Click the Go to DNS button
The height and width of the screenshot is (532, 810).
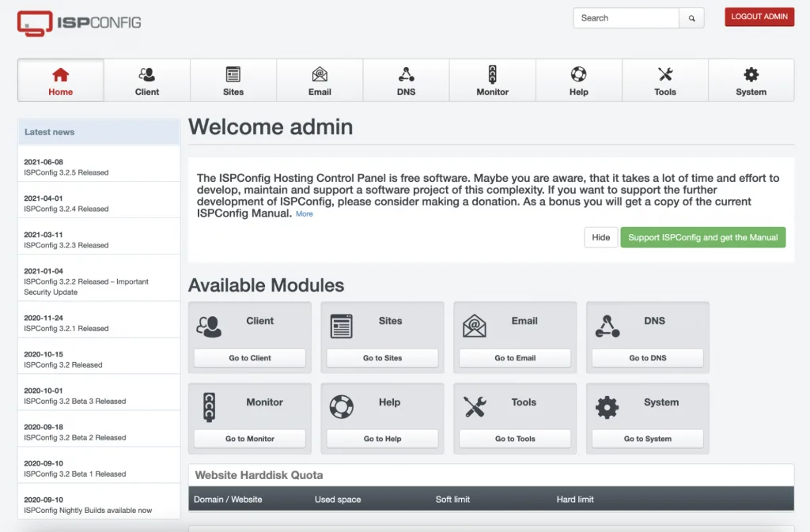pos(648,357)
